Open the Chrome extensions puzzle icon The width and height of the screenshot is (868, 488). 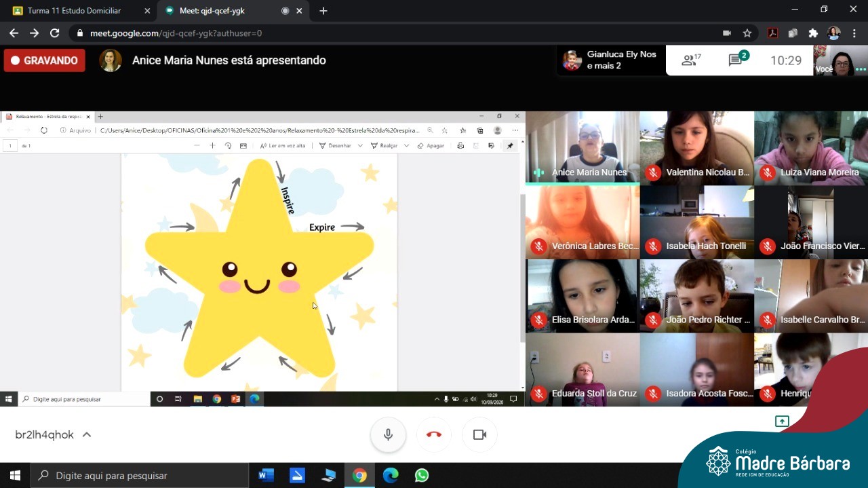click(x=813, y=33)
